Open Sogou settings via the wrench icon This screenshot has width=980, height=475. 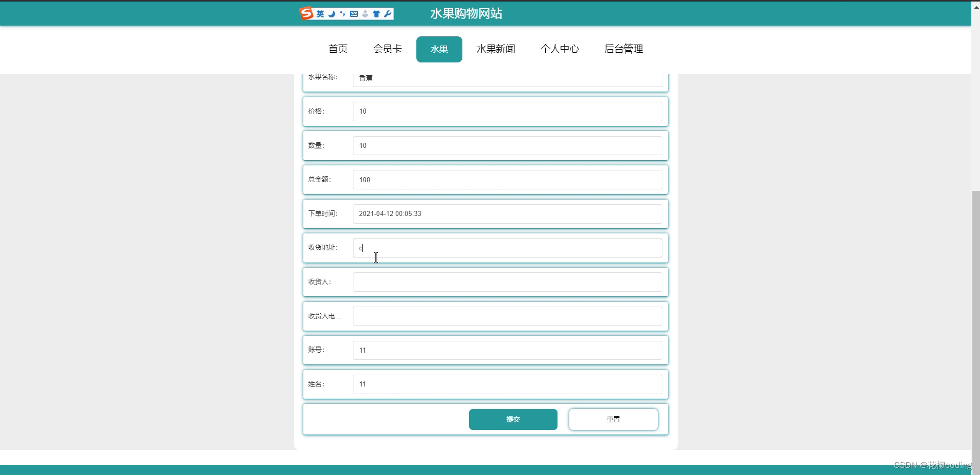point(387,14)
